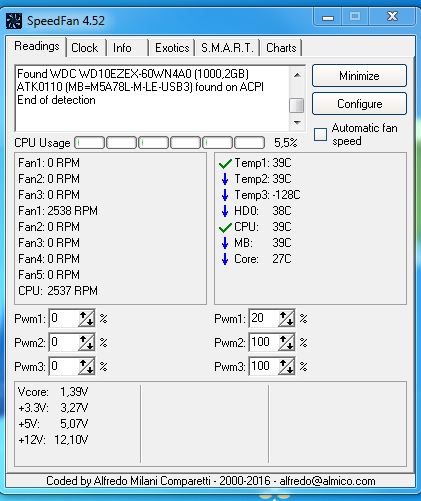Click the blue down arrow beside MB
Viewport: 421px width, 501px height.
[225, 243]
